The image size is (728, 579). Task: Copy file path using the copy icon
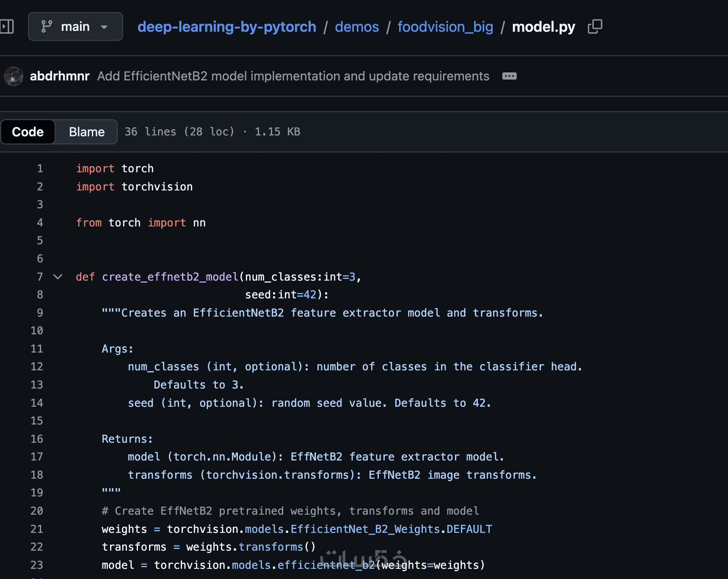click(x=595, y=27)
